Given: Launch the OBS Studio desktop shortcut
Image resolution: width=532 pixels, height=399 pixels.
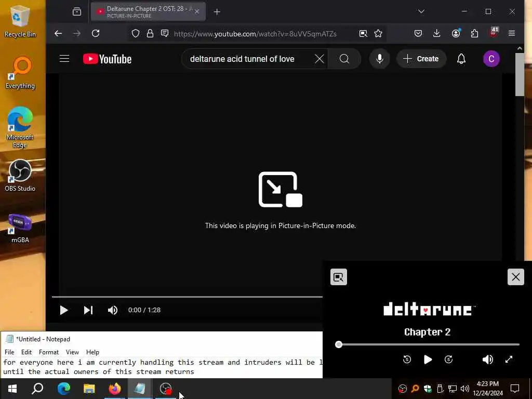Looking at the screenshot, I should click(20, 176).
